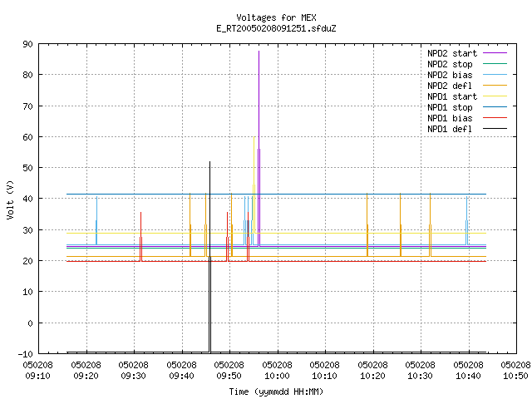
Task: Click the x-axis time label 10:30
Action: tap(421, 377)
